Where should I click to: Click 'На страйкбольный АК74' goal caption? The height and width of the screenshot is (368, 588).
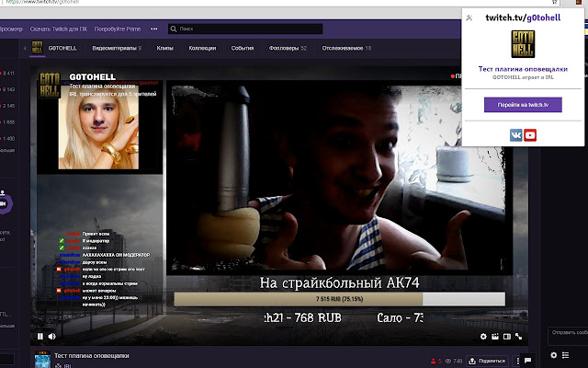click(339, 282)
